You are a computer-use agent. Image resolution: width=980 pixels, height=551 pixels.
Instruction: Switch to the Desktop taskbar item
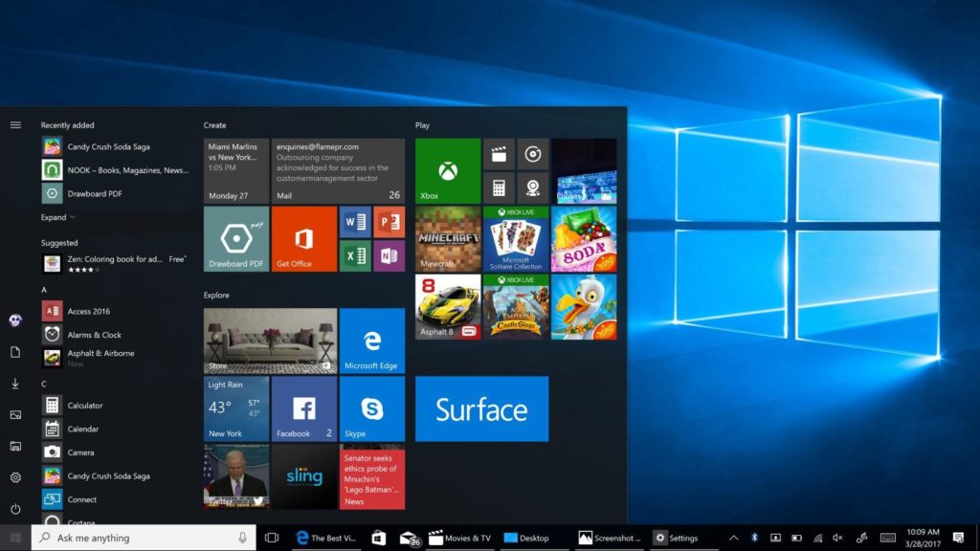pos(524,538)
